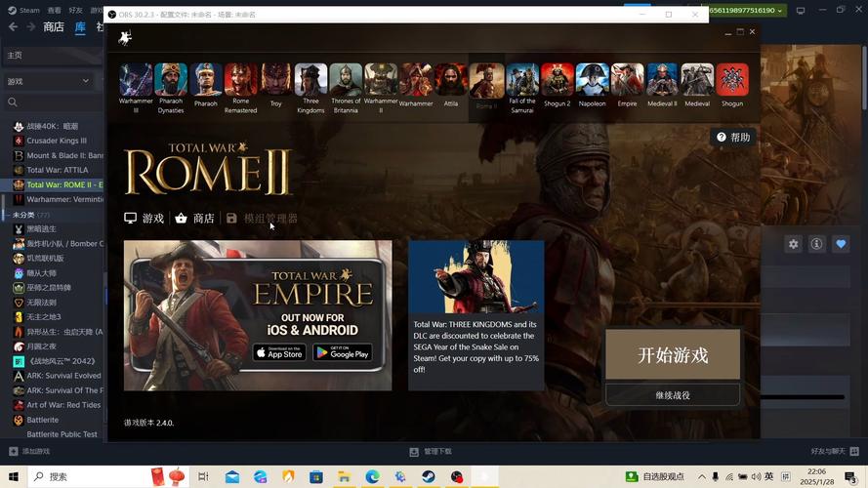Open the clock showing 22:06
This screenshot has width=868, height=488.
(816, 476)
